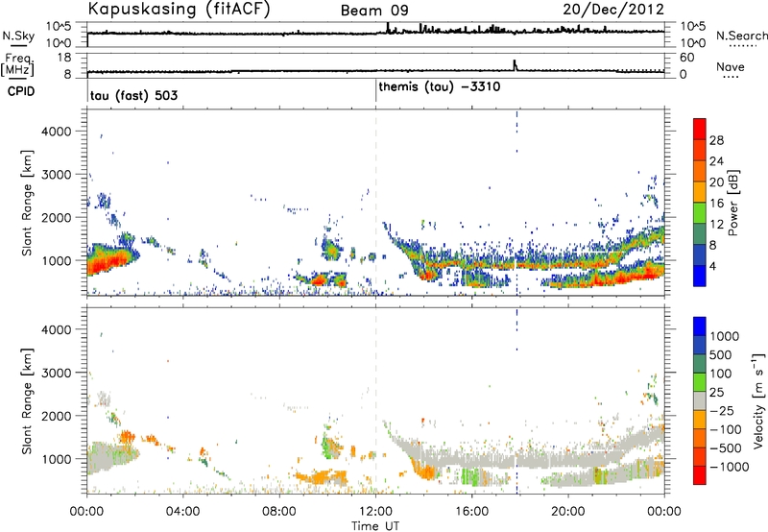Click the strong red echo patch near 01:00 UT

coord(109,260)
